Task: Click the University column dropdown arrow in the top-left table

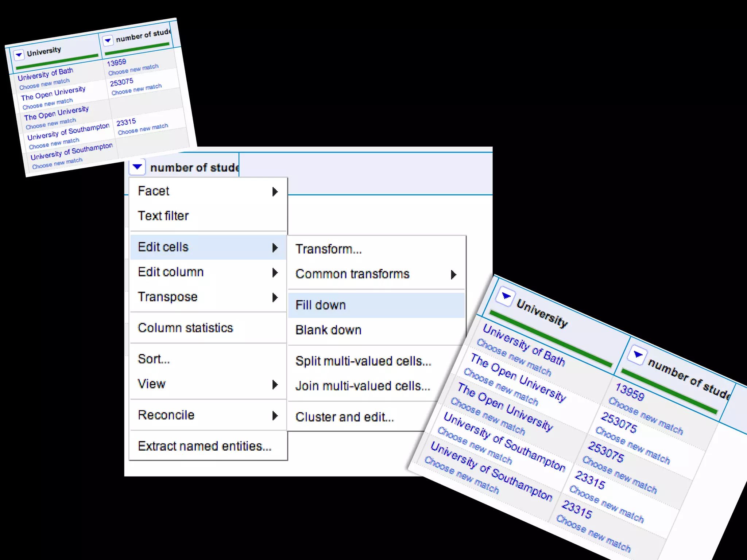Action: (x=19, y=55)
